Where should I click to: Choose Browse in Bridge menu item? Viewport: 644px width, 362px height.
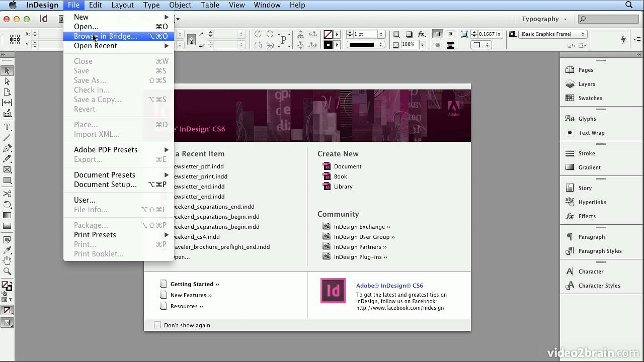(118, 36)
